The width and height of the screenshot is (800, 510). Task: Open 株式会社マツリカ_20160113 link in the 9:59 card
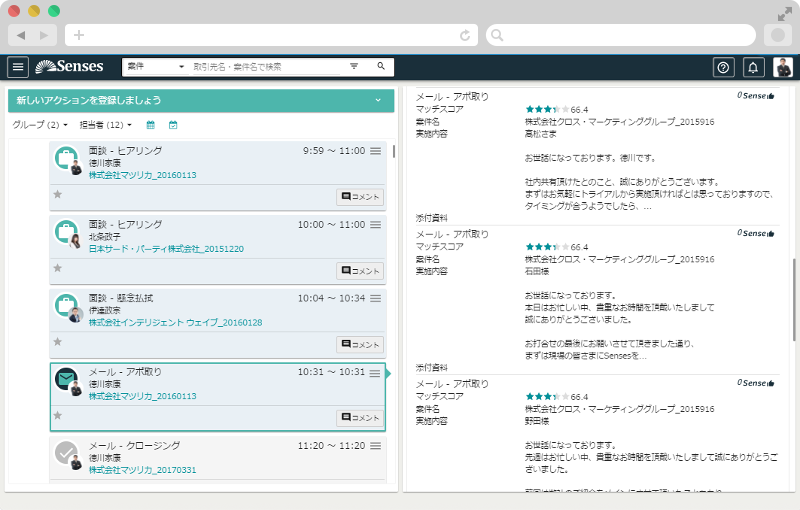click(x=142, y=175)
